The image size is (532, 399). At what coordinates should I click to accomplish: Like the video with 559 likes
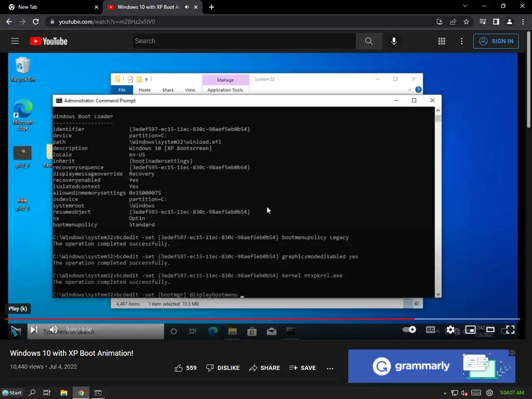click(185, 368)
